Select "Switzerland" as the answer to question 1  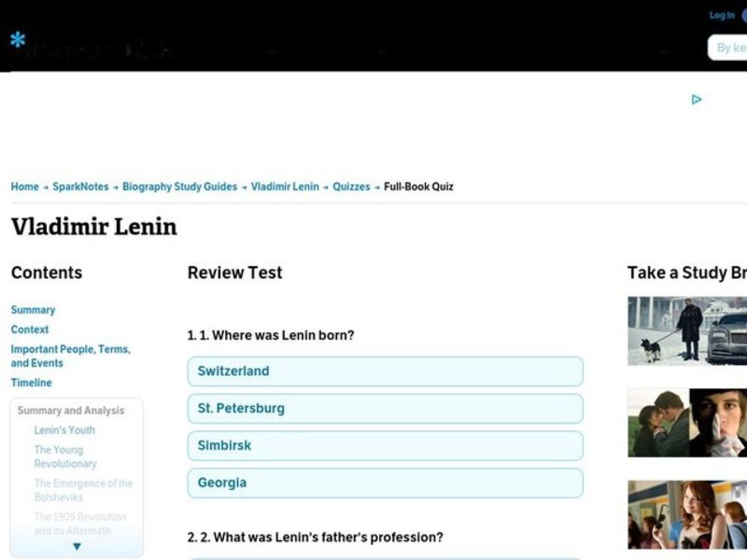point(385,371)
